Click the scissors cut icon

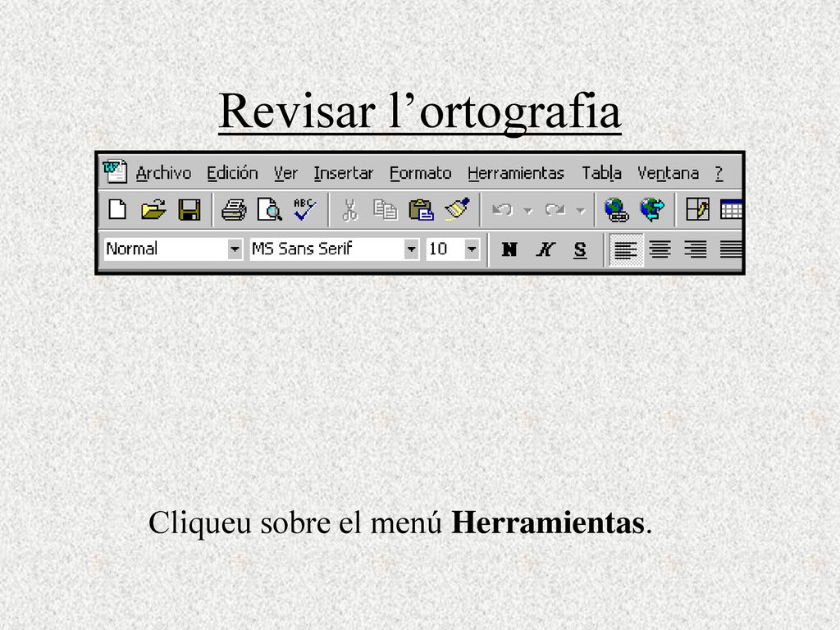(x=349, y=209)
